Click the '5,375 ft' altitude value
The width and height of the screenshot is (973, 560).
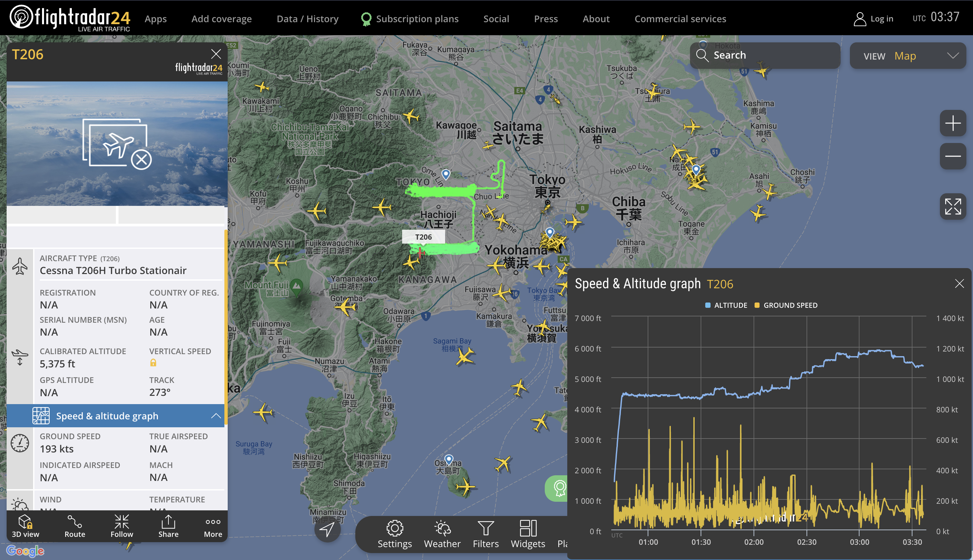(57, 364)
